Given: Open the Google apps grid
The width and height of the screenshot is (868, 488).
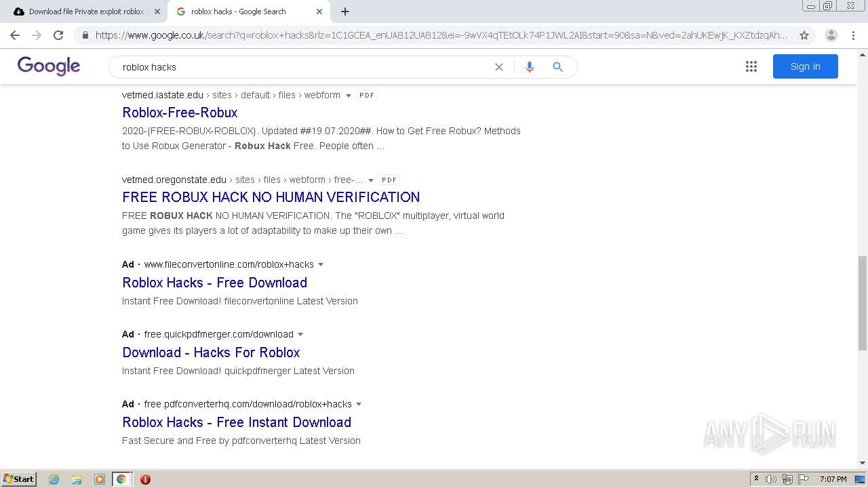Looking at the screenshot, I should (x=751, y=66).
